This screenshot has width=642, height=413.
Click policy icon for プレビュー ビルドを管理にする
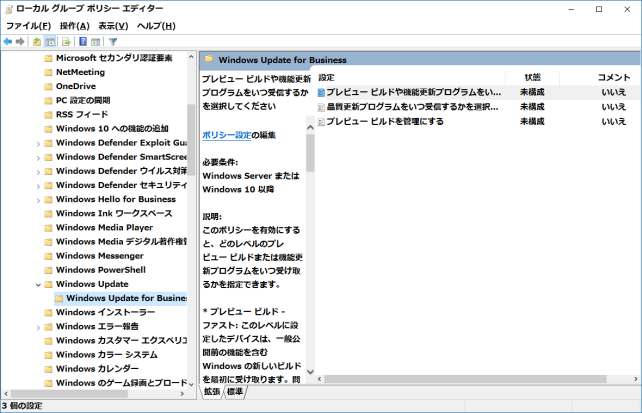pos(321,122)
